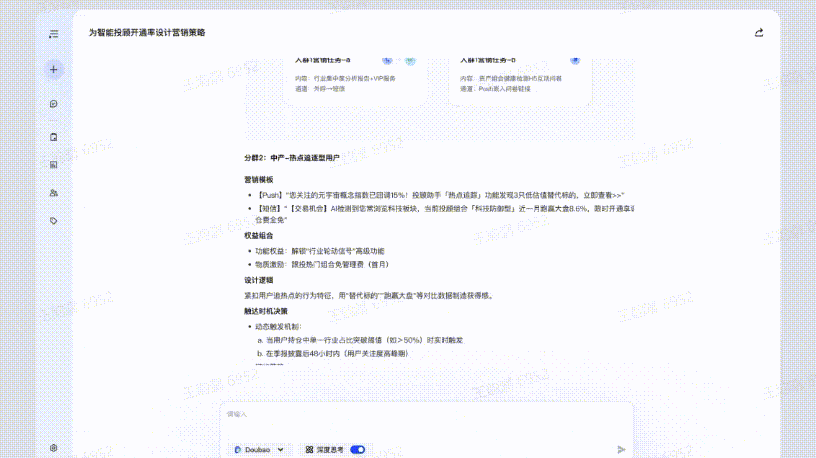Open settings gear at sidebar bottom
Viewport: 816px width, 458px height.
click(x=54, y=448)
